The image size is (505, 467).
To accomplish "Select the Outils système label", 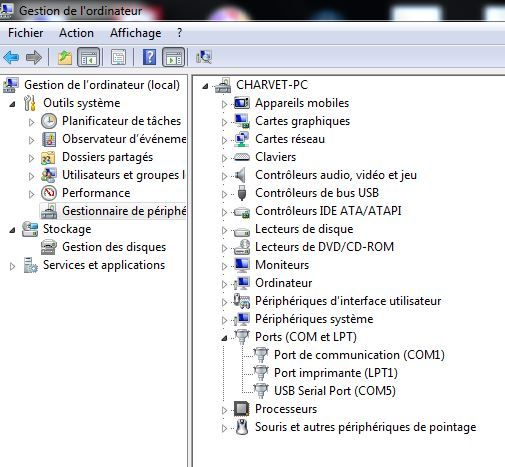I will [82, 103].
